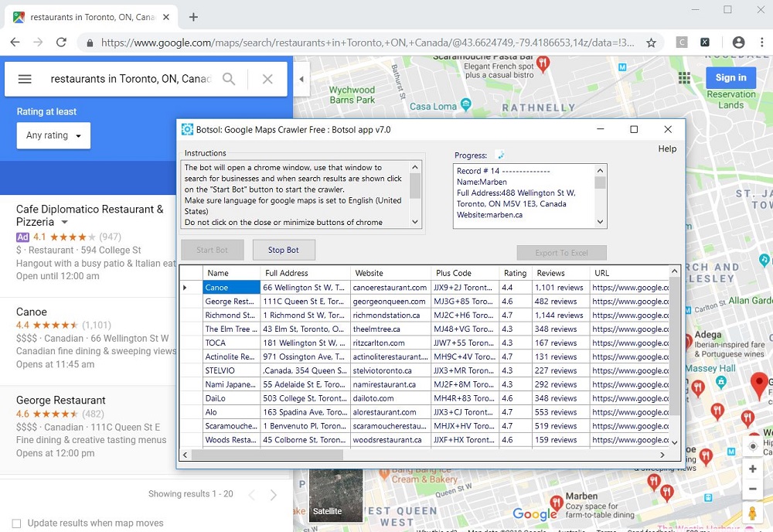
Task: Open Chrome profile account icon
Action: (x=738, y=43)
